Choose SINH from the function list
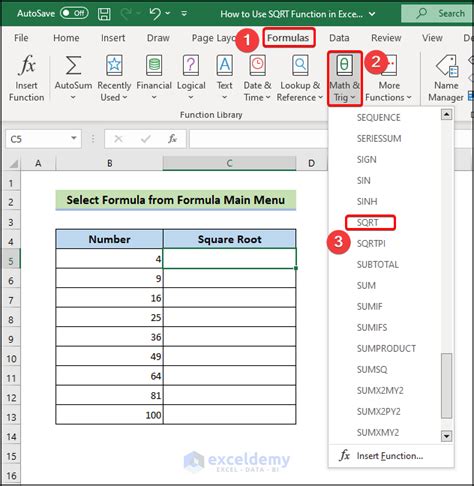The image size is (474, 486). [x=367, y=202]
